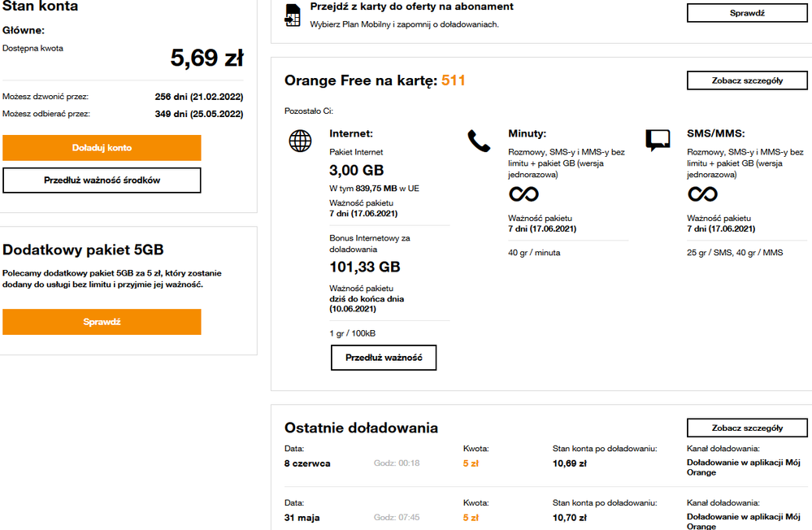The height and width of the screenshot is (530, 812).
Task: Click the 5,69 zł available balance
Action: 206,58
